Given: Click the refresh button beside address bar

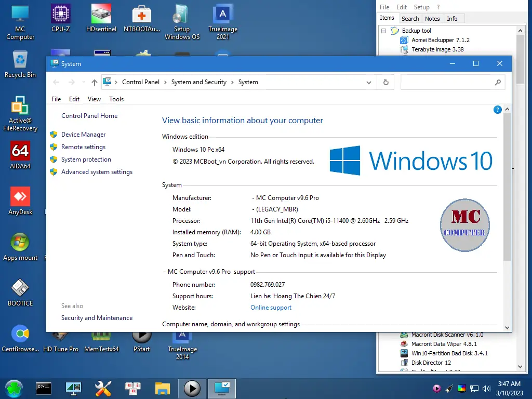Looking at the screenshot, I should [386, 82].
